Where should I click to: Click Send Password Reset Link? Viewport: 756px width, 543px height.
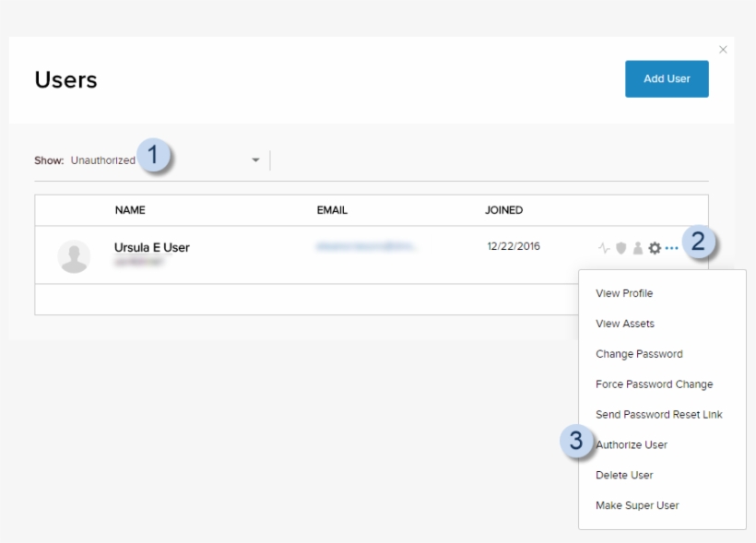pyautogui.click(x=658, y=415)
